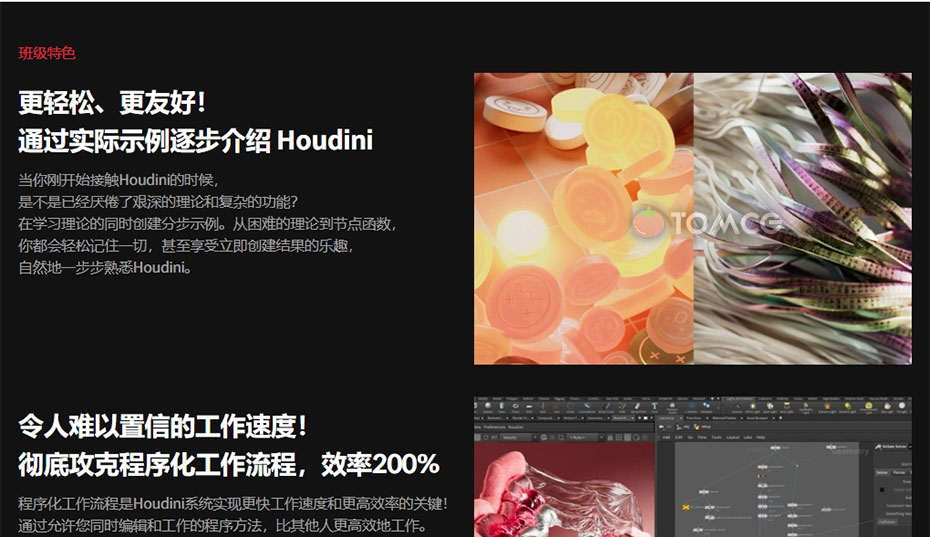Click the line starting 通过允许您同时编辑和工作的程序方法
This screenshot has width=930, height=537.
click(222, 526)
